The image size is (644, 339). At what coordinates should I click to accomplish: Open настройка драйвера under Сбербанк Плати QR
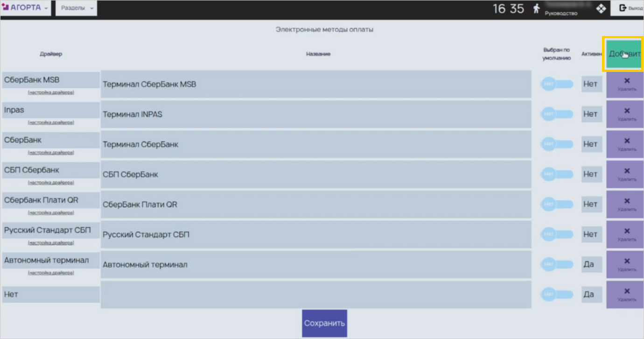click(51, 212)
